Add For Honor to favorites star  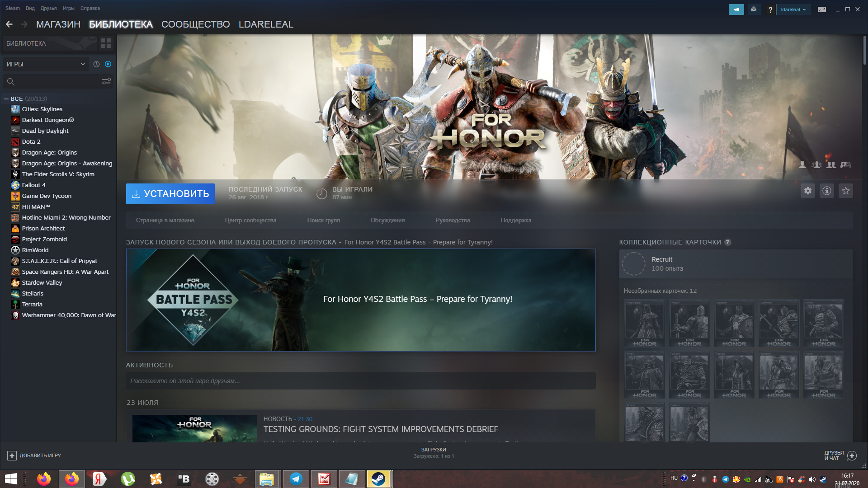click(846, 191)
